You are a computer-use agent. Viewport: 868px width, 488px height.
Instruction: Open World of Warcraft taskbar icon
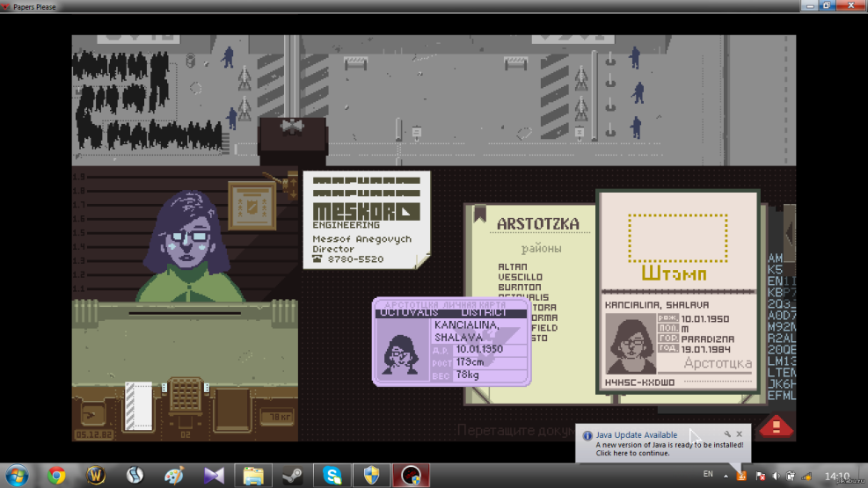coord(95,476)
